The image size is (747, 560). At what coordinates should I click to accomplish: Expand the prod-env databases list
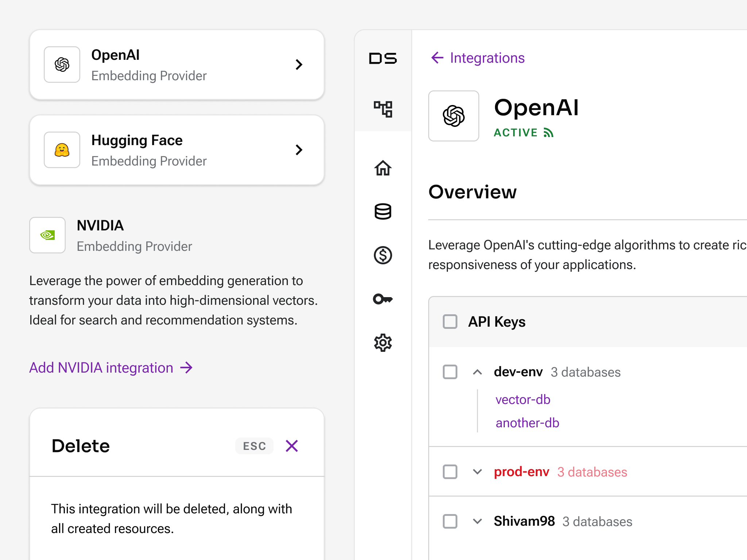477,472
